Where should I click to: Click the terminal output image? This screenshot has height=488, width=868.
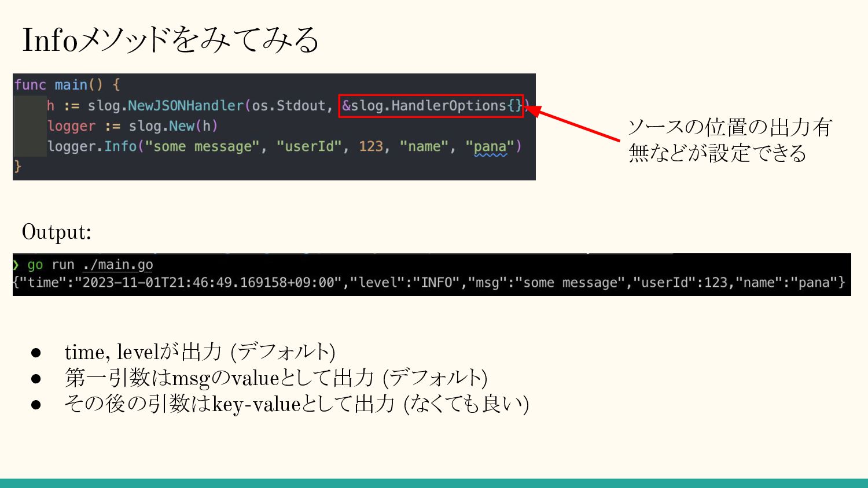point(432,275)
